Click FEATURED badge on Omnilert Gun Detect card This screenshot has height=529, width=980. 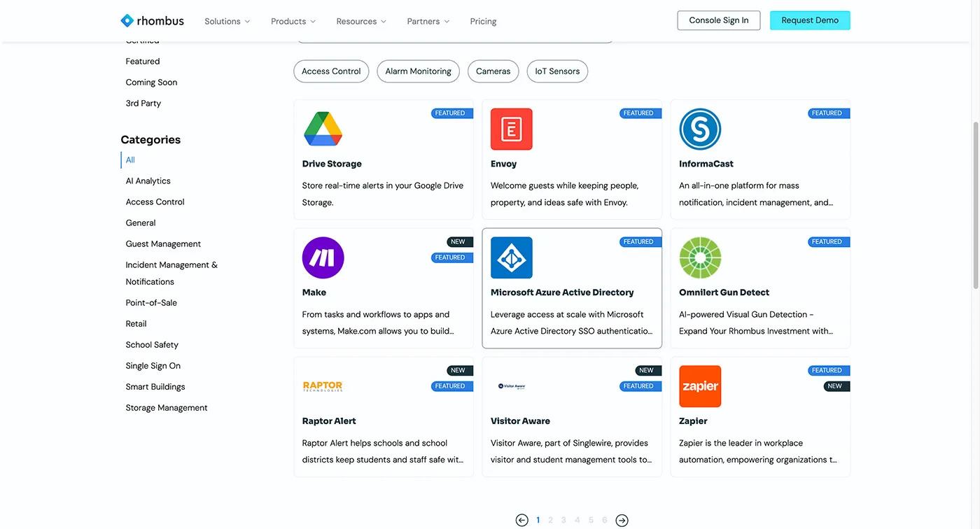[x=829, y=242]
